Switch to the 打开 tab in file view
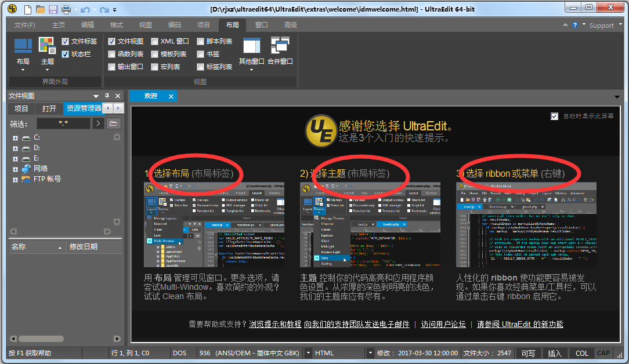Image resolution: width=629 pixels, height=364 pixels. click(x=49, y=108)
